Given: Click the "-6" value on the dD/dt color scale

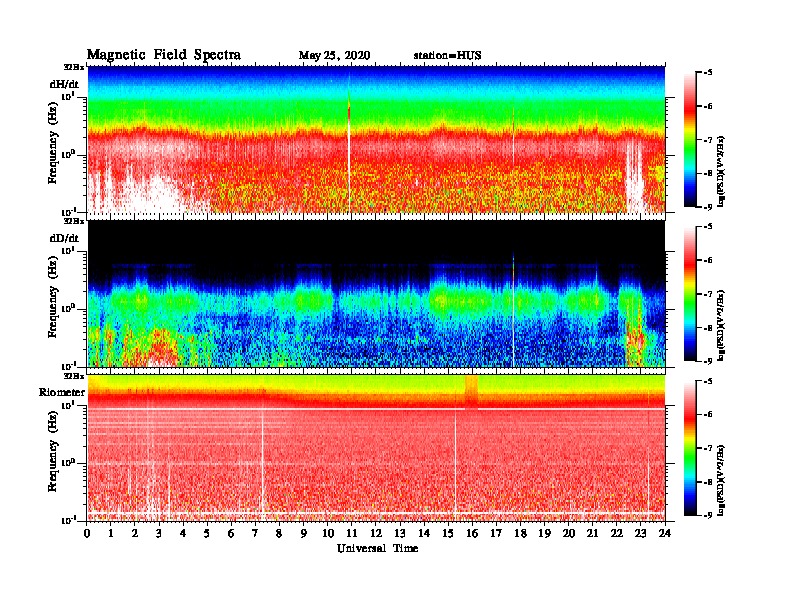Looking at the screenshot, I should point(708,260).
